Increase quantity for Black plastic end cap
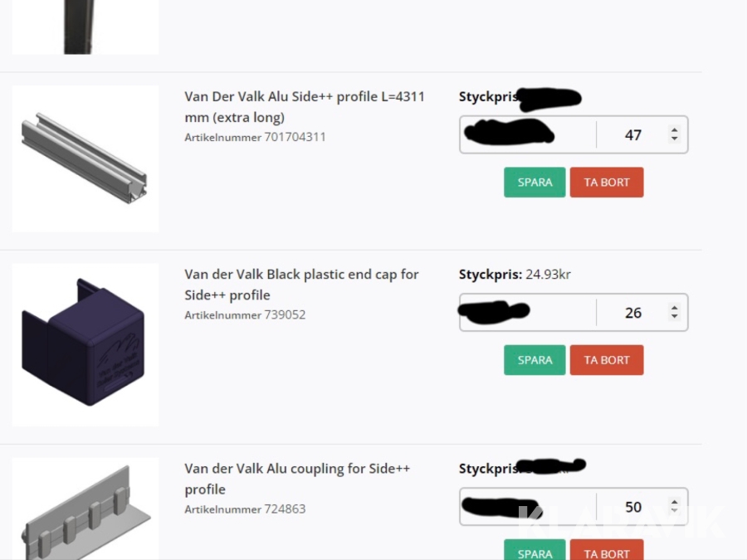Viewport: 747px width, 560px height. [674, 309]
